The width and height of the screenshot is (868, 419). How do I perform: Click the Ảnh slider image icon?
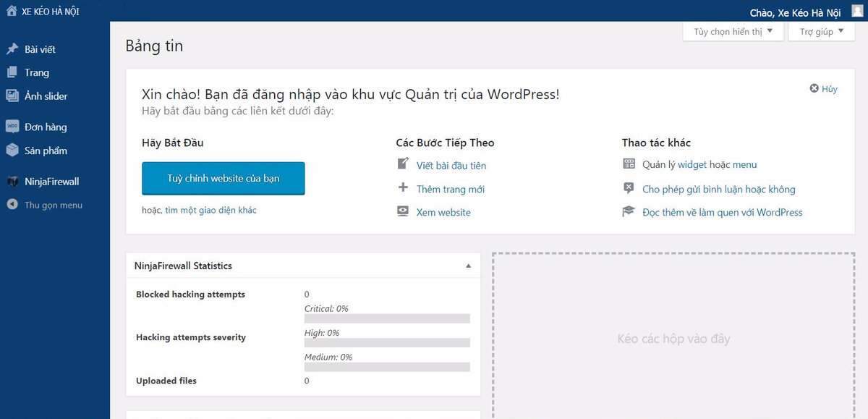pos(12,96)
